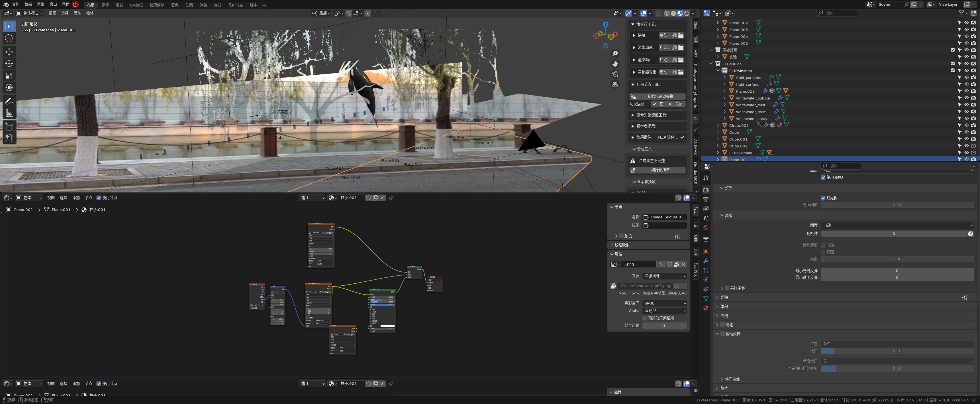Choose the Scale tool in viewport toolbar
Viewport: 980px width, 404px height.
[9, 76]
